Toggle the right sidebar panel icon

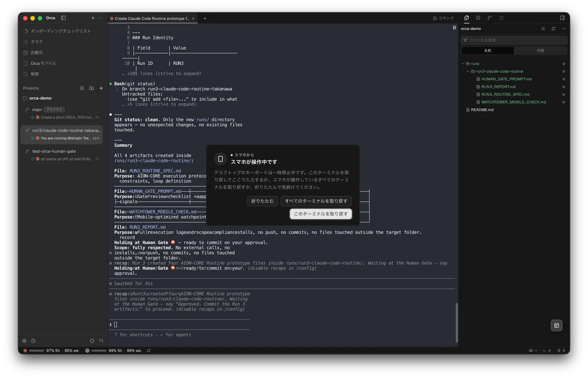[562, 18]
